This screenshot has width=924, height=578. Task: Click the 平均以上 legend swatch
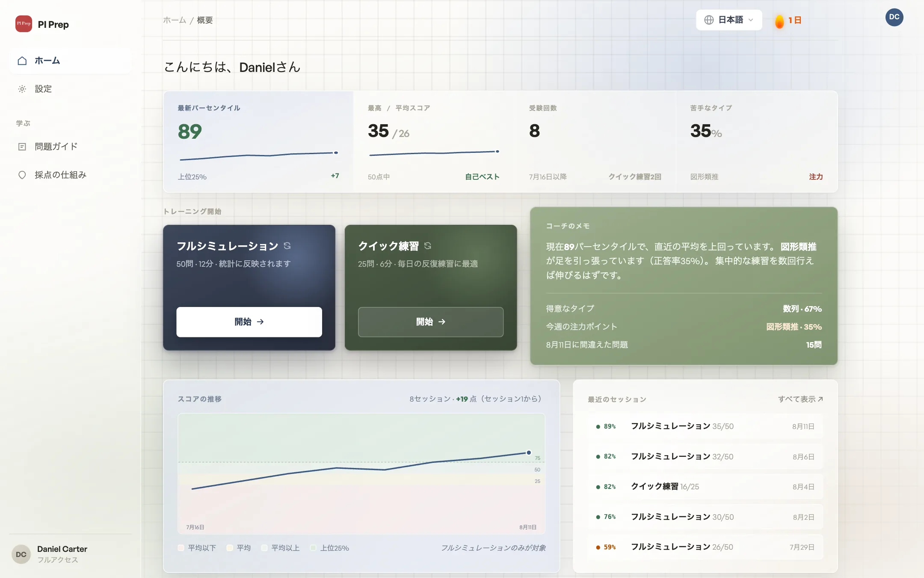click(x=264, y=548)
